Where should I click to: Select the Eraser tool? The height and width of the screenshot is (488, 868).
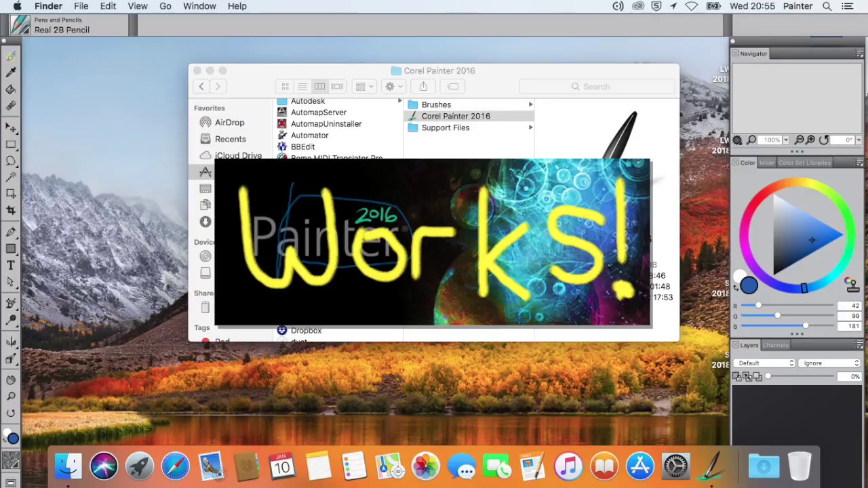[x=11, y=106]
